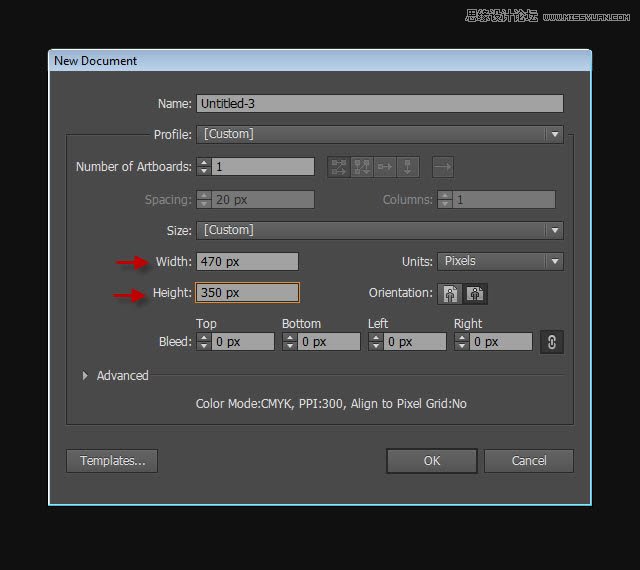Open the Size dropdown
The width and height of the screenshot is (640, 570).
(x=379, y=230)
